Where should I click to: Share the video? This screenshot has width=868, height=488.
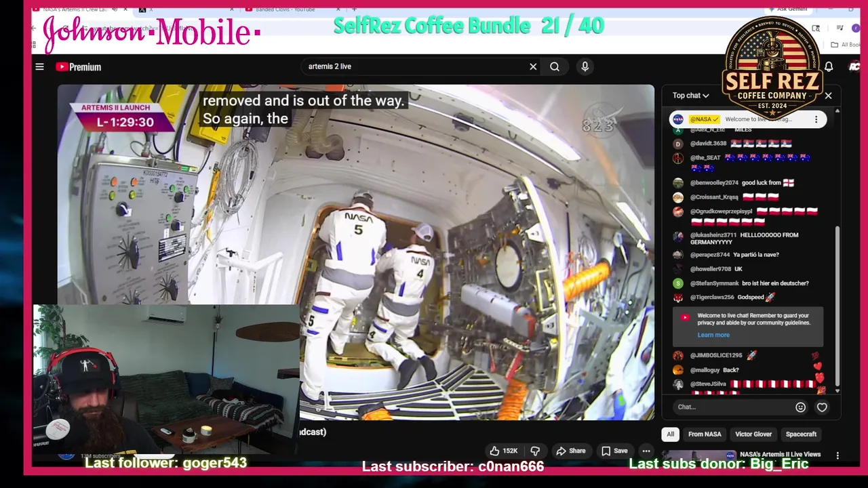point(570,451)
